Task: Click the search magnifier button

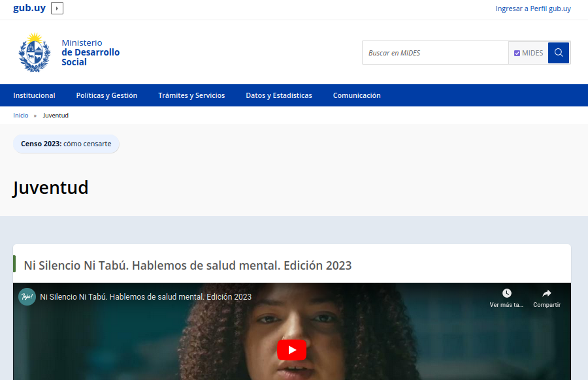Action: click(x=559, y=53)
